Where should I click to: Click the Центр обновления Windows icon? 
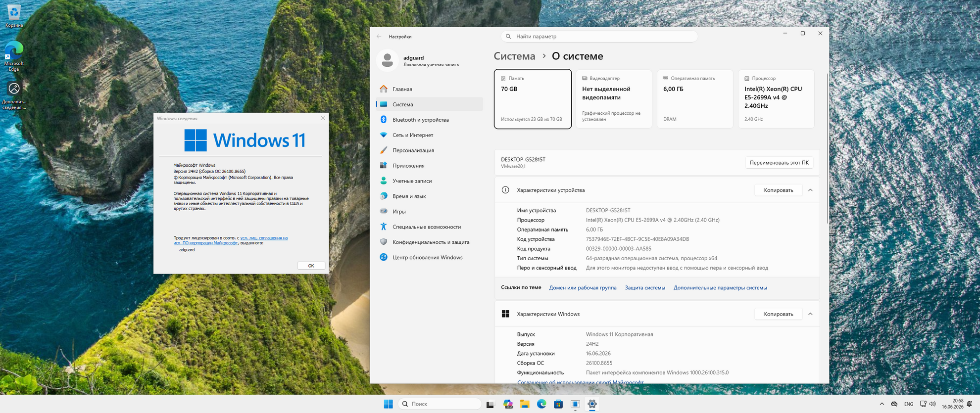(x=384, y=257)
